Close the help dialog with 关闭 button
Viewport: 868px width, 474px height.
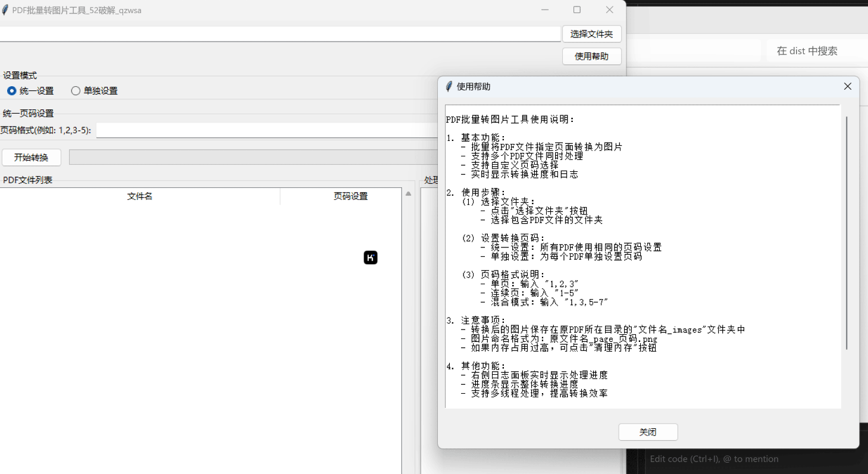(x=648, y=432)
